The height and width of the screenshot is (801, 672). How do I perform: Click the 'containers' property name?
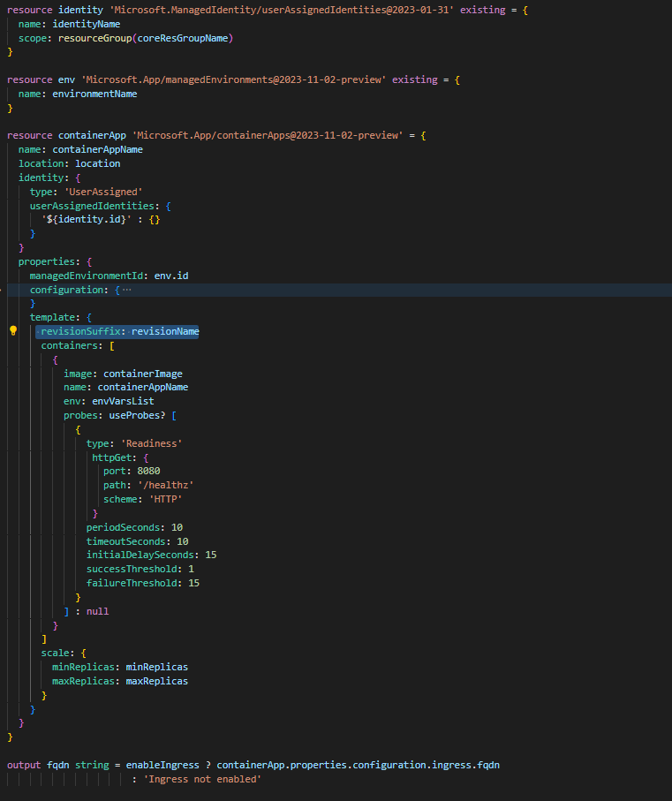70,346
